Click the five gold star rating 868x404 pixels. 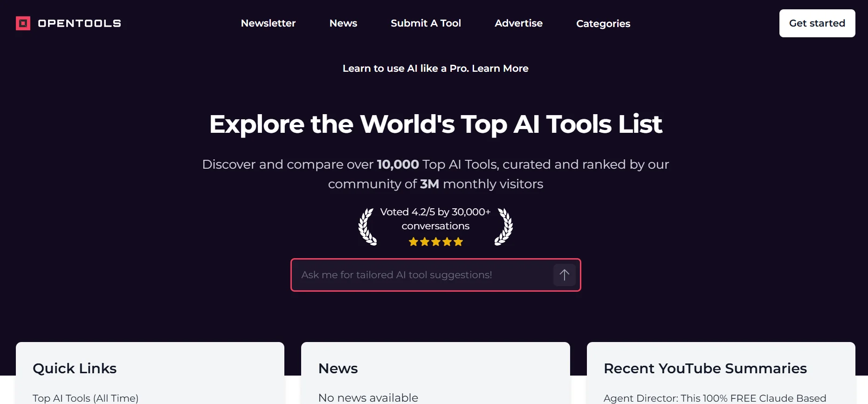[435, 242]
